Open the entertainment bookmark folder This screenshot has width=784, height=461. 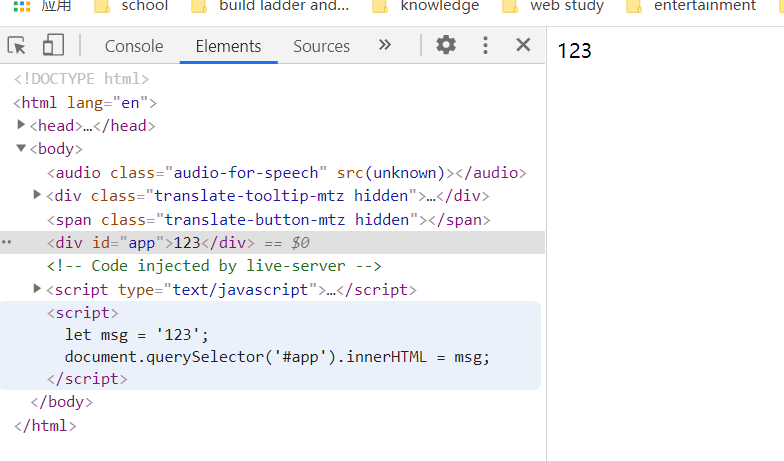pyautogui.click(x=691, y=6)
